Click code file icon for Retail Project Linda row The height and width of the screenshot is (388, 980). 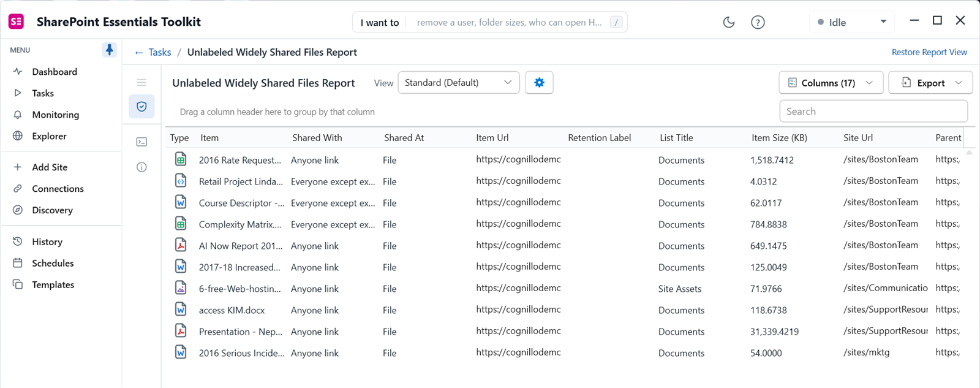(x=181, y=181)
